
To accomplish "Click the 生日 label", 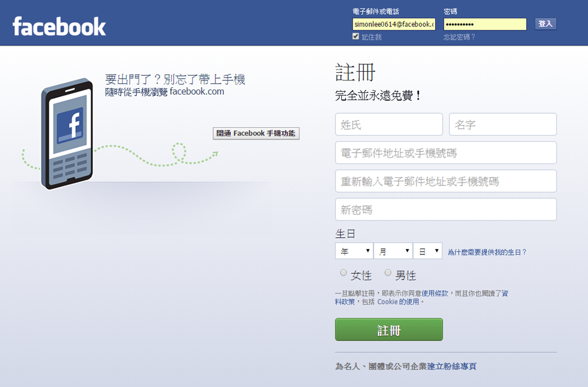I will (345, 234).
